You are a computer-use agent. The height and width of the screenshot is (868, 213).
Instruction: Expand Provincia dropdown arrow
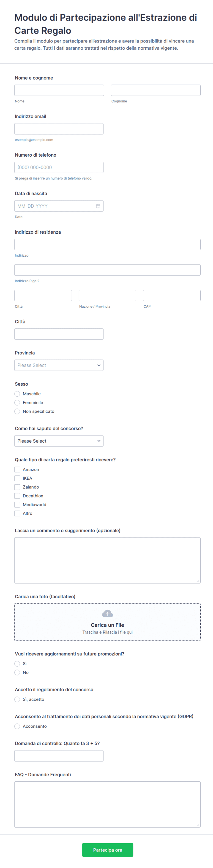point(99,365)
